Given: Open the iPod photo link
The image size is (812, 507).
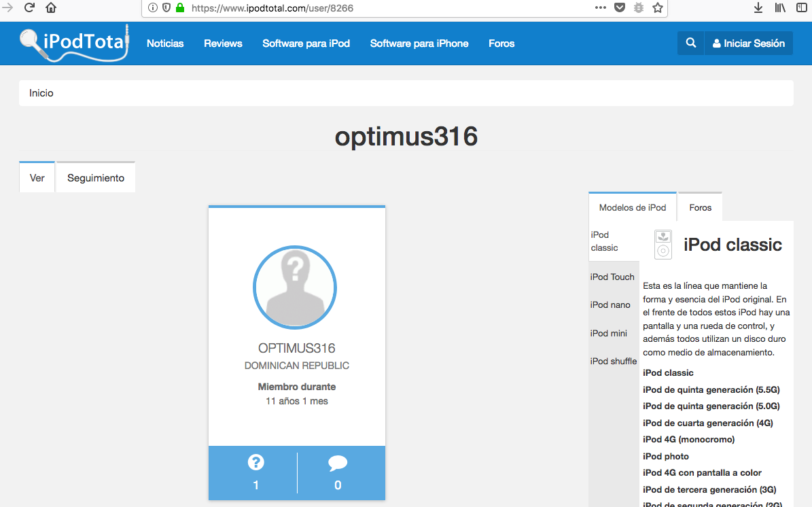Looking at the screenshot, I should tap(666, 456).
